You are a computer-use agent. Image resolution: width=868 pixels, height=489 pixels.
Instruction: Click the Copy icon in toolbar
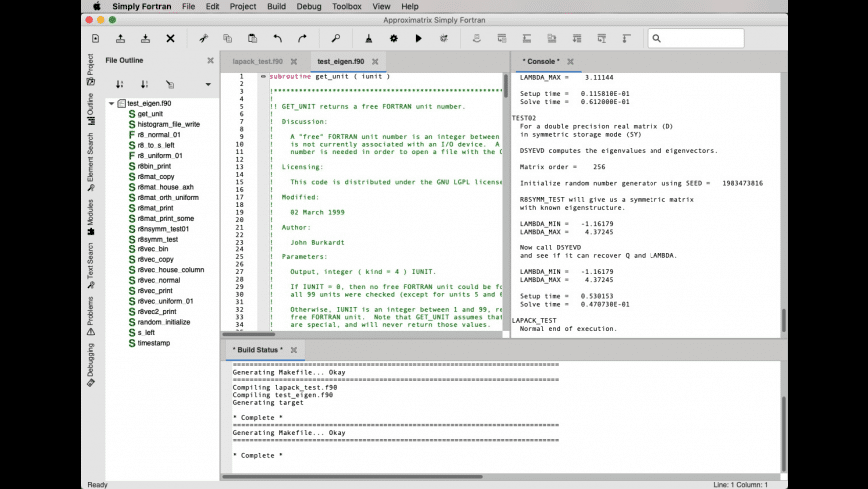pyautogui.click(x=227, y=38)
